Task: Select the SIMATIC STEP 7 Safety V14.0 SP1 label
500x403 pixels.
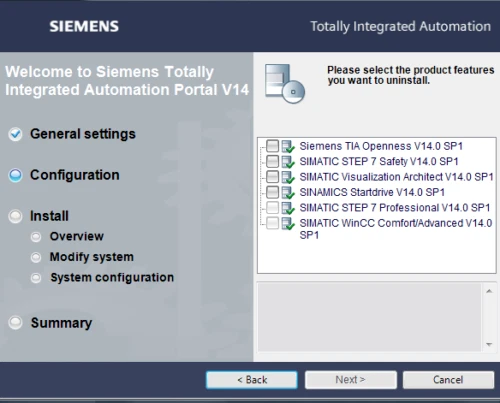Action: pos(379,161)
